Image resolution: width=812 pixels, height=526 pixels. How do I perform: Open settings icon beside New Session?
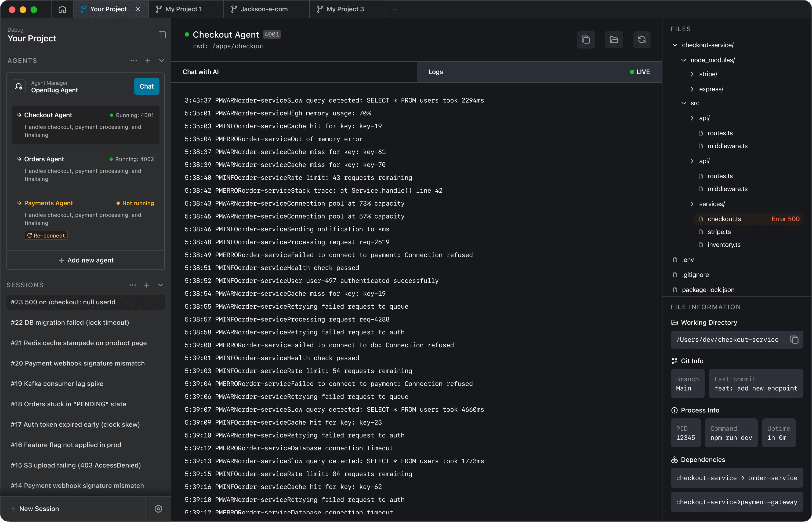[158, 509]
